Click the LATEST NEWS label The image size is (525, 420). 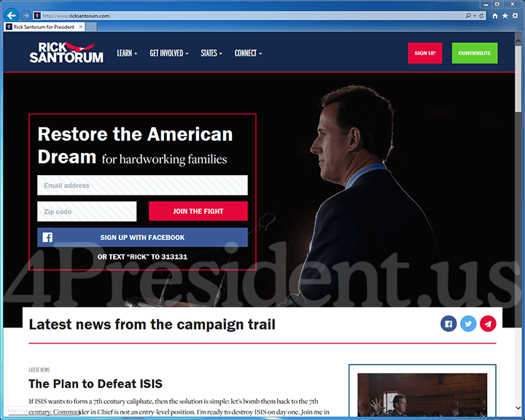[x=39, y=370]
